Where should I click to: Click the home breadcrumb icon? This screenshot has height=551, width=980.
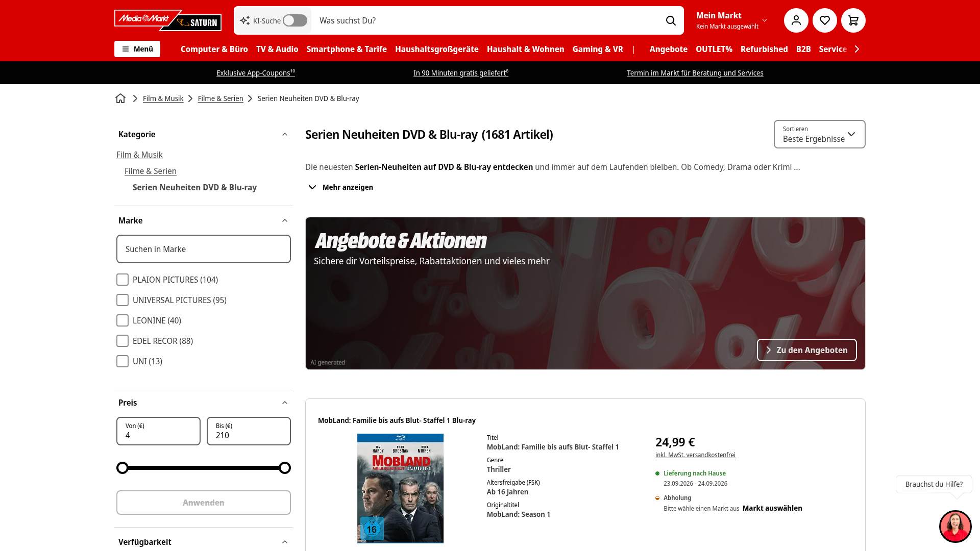pyautogui.click(x=120, y=98)
